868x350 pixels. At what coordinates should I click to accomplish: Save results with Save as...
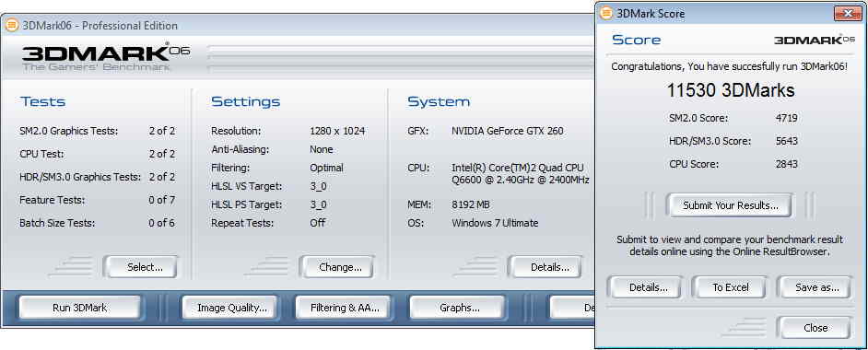click(816, 287)
